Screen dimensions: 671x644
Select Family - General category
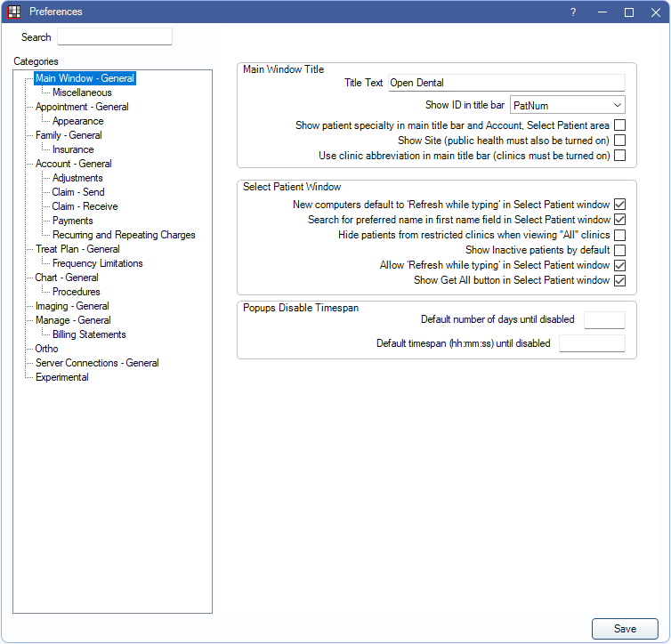click(69, 135)
